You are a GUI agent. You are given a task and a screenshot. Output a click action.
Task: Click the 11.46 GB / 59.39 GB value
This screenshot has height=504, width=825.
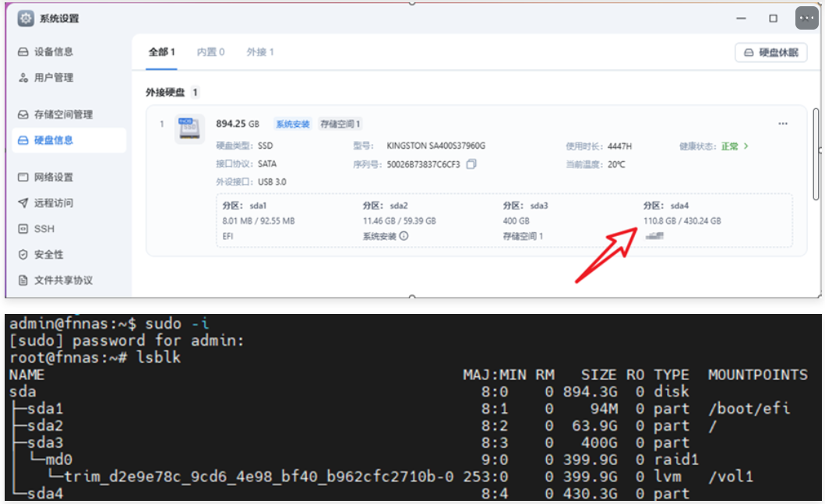400,221
